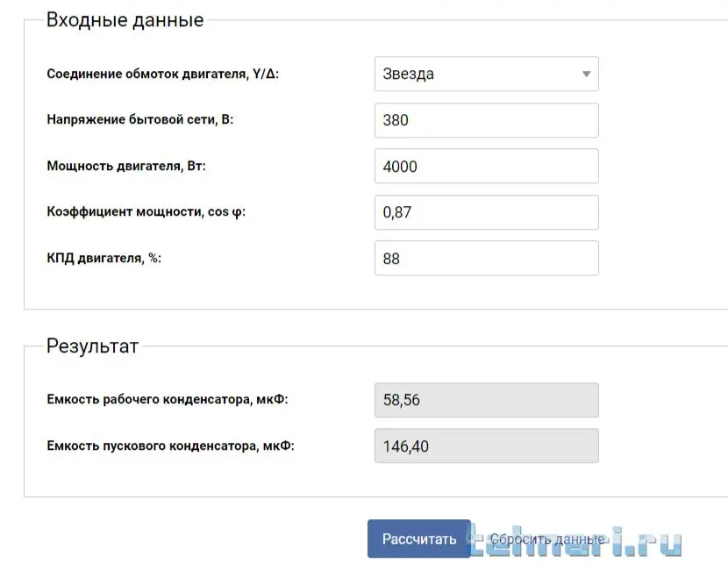
Task: Click the motor power field showing 4000
Action: [486, 167]
